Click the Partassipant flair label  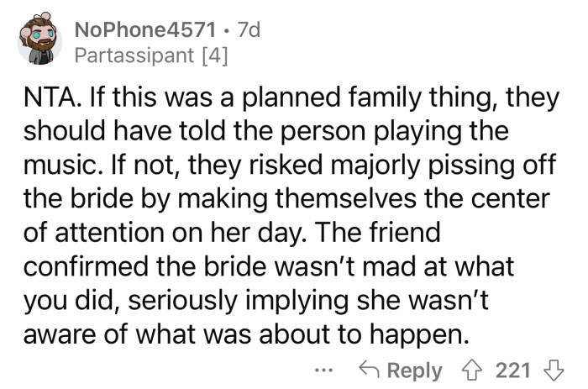(x=133, y=57)
